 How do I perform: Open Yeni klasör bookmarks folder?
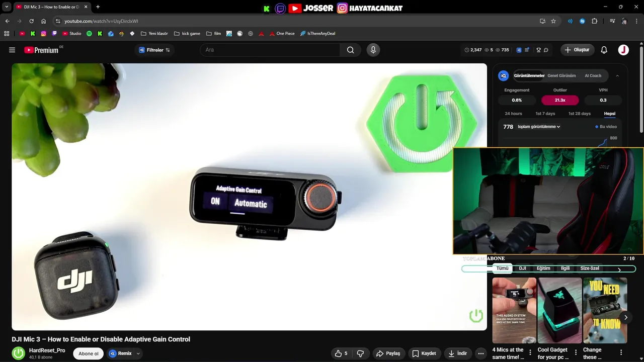(154, 34)
